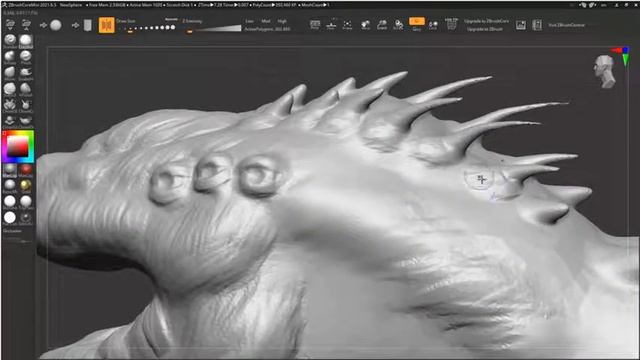Toggle Persp perspective view
The width and height of the screenshot is (640, 360).
pyautogui.click(x=315, y=25)
